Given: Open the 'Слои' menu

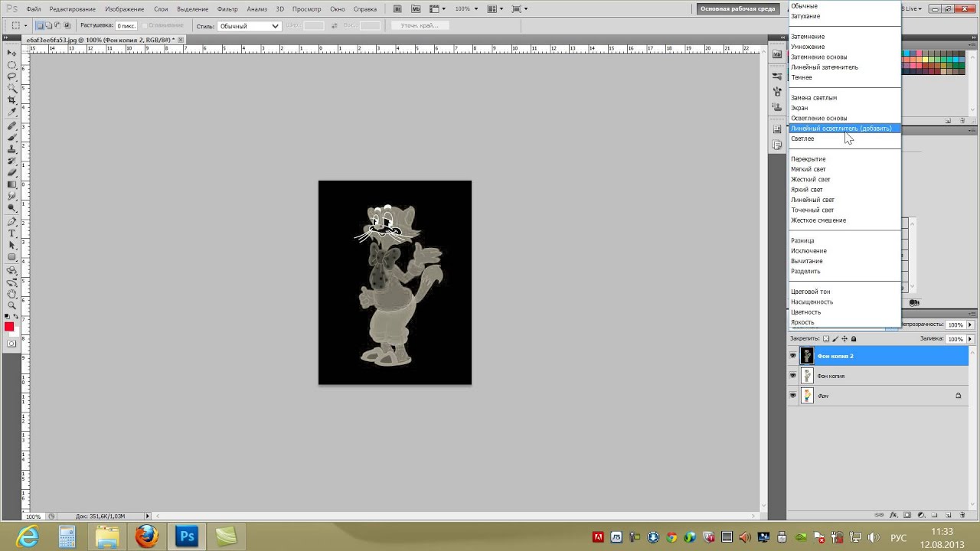Looking at the screenshot, I should coord(161,9).
